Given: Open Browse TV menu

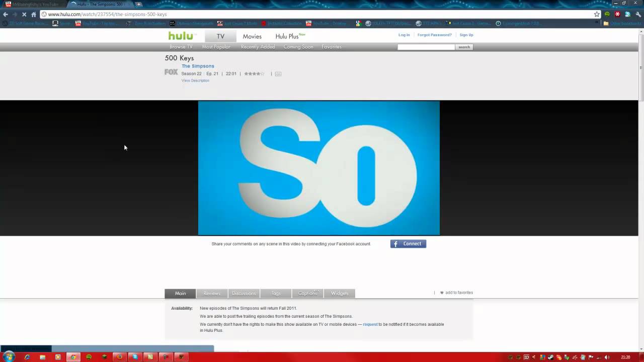Looking at the screenshot, I should click(x=181, y=47).
